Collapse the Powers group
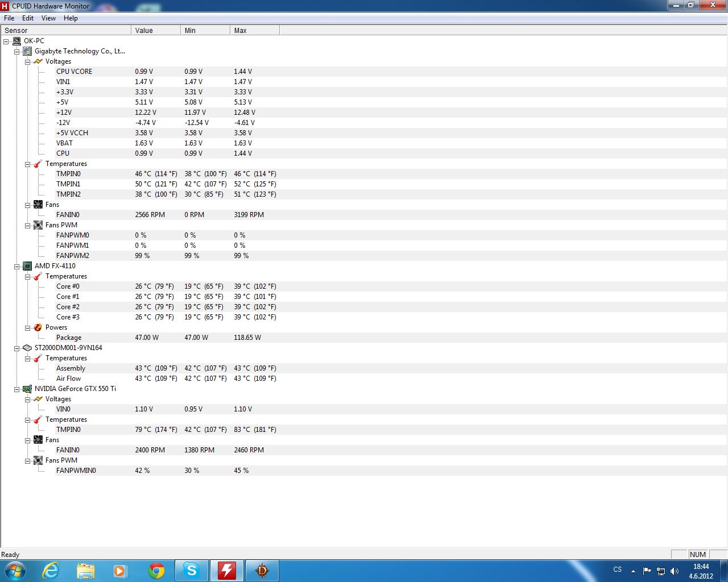This screenshot has height=582, width=728. (28, 328)
